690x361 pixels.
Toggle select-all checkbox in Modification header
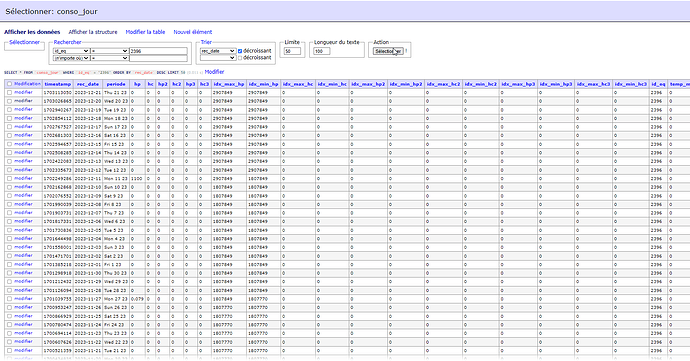click(9, 84)
